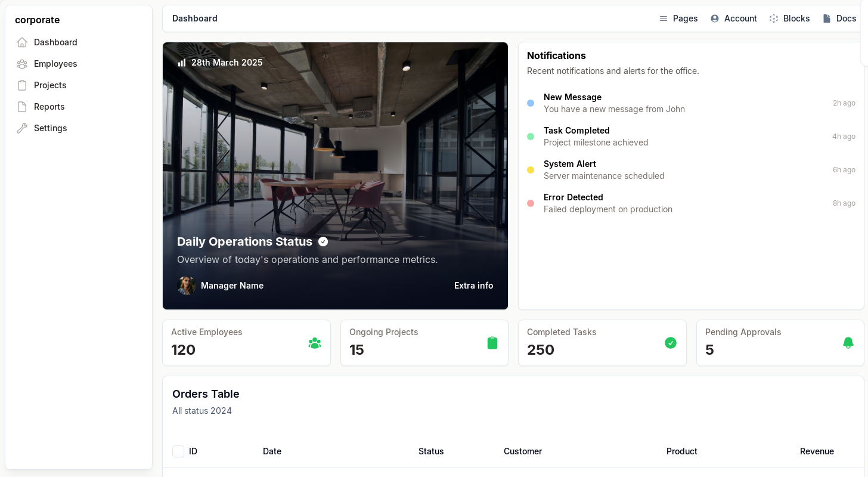Open the Error Detected notification
The width and height of the screenshot is (868, 477).
[x=607, y=203]
